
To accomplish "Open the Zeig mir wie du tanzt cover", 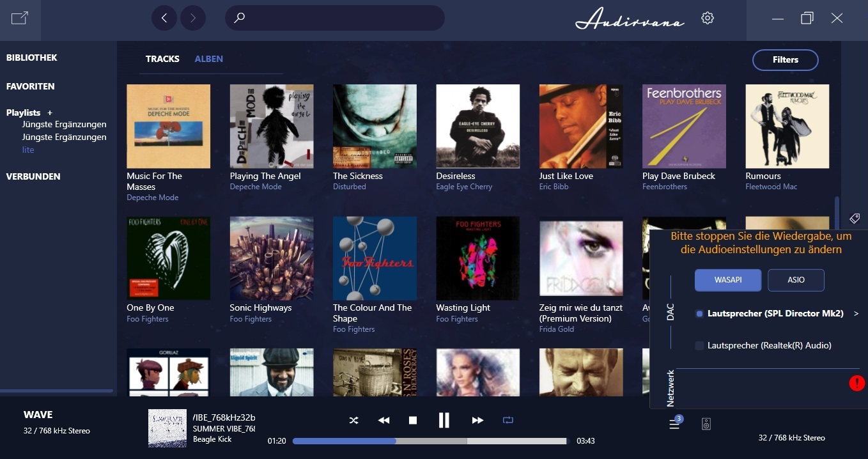I will tap(581, 258).
